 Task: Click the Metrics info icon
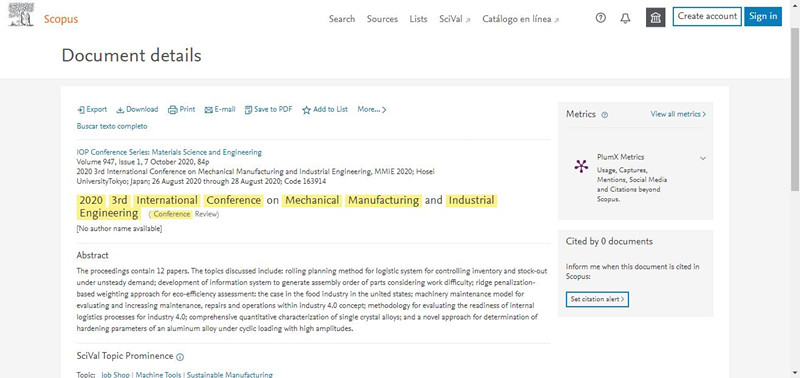(x=605, y=115)
